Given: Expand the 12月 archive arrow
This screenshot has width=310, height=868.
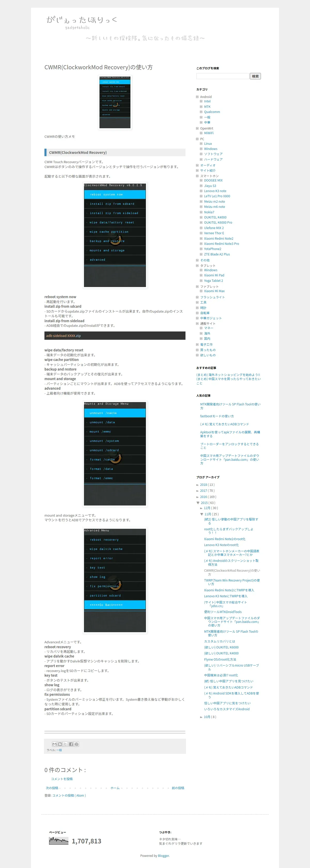Looking at the screenshot, I should (x=201, y=508).
